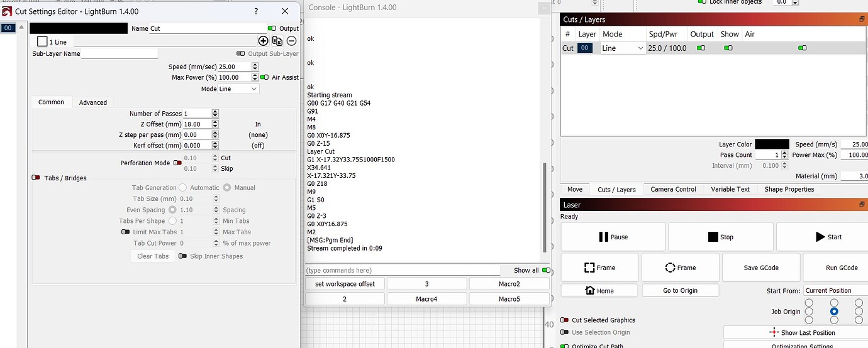868x348 pixels.
Task: Open layer color bar in Cut Settings Editor
Action: point(79,28)
